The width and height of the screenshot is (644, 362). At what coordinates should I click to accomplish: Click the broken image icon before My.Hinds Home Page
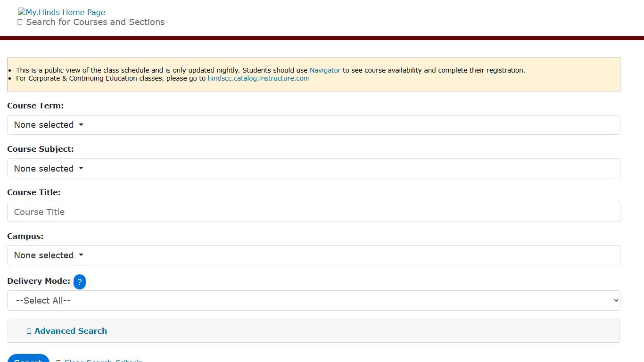pyautogui.click(x=21, y=12)
